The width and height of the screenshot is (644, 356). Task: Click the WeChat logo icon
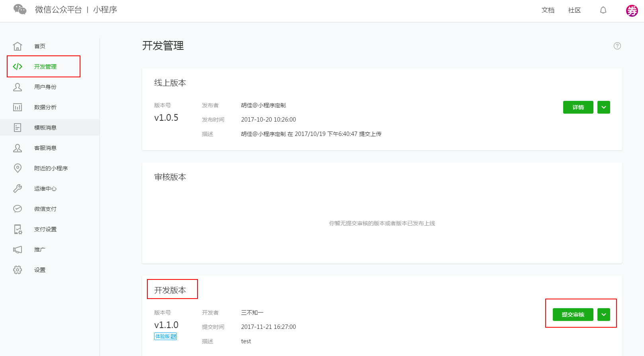pos(20,9)
